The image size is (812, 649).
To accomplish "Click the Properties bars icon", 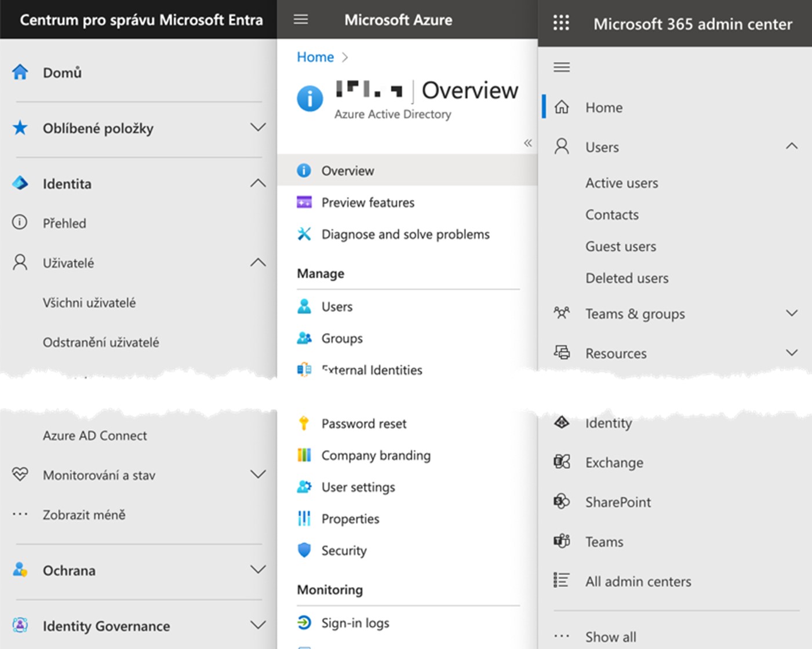I will click(x=304, y=518).
